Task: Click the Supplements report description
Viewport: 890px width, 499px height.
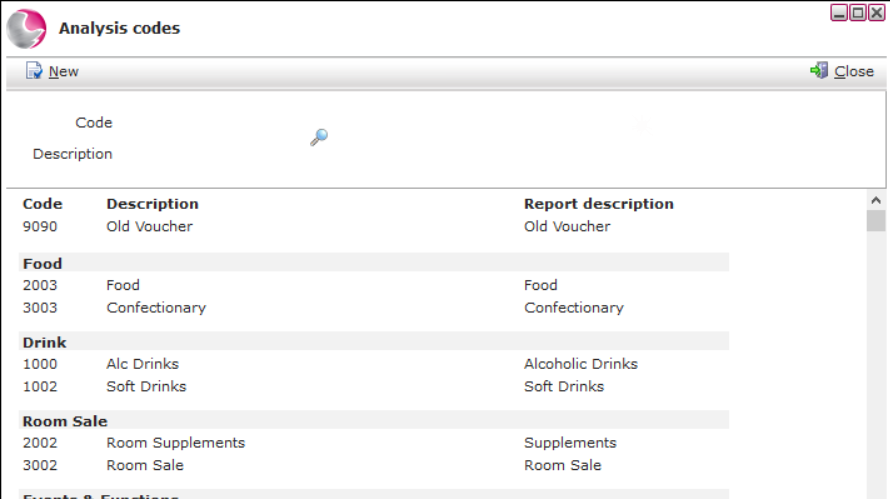Action: (x=570, y=443)
